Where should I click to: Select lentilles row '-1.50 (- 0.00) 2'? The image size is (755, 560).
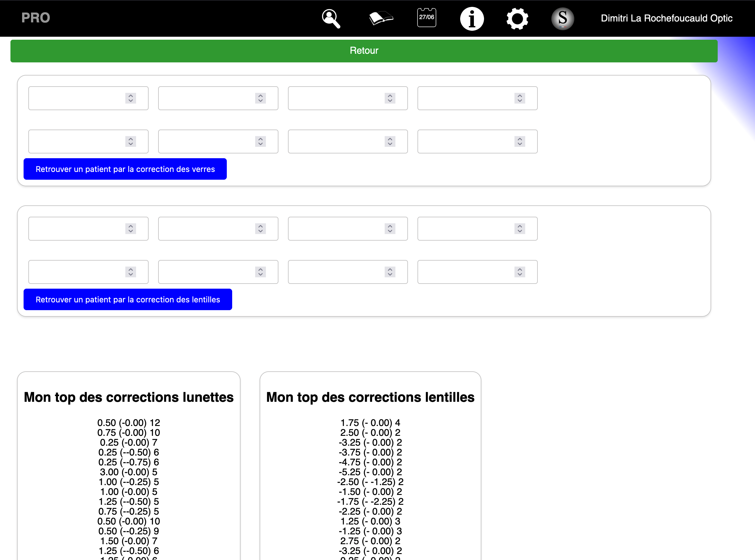click(370, 492)
